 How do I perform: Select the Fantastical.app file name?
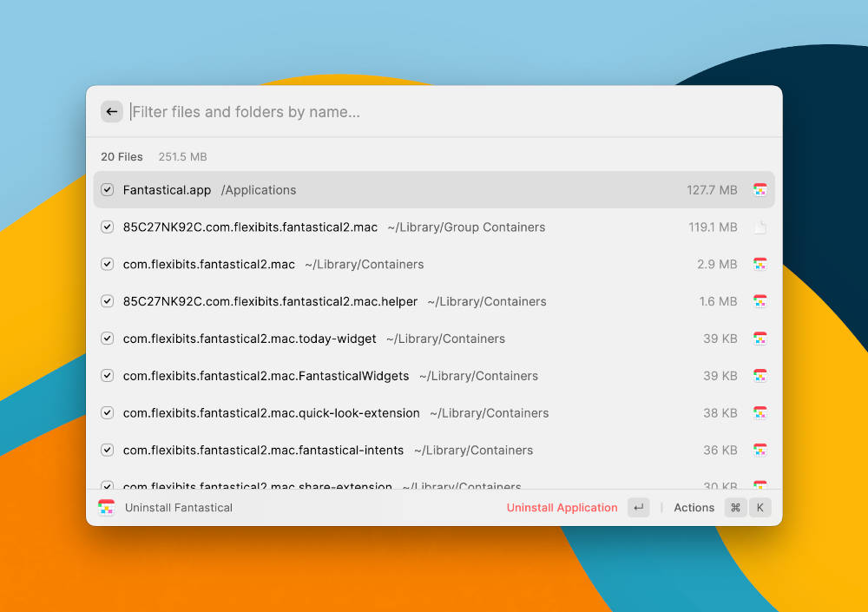pos(167,190)
